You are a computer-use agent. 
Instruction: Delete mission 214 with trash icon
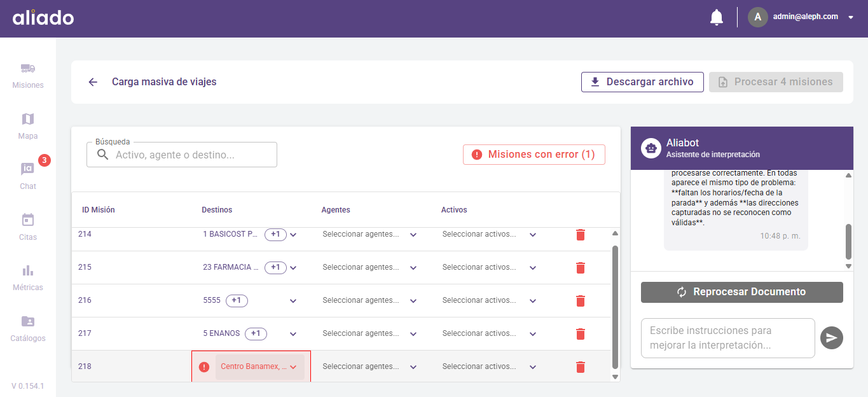[x=580, y=235]
